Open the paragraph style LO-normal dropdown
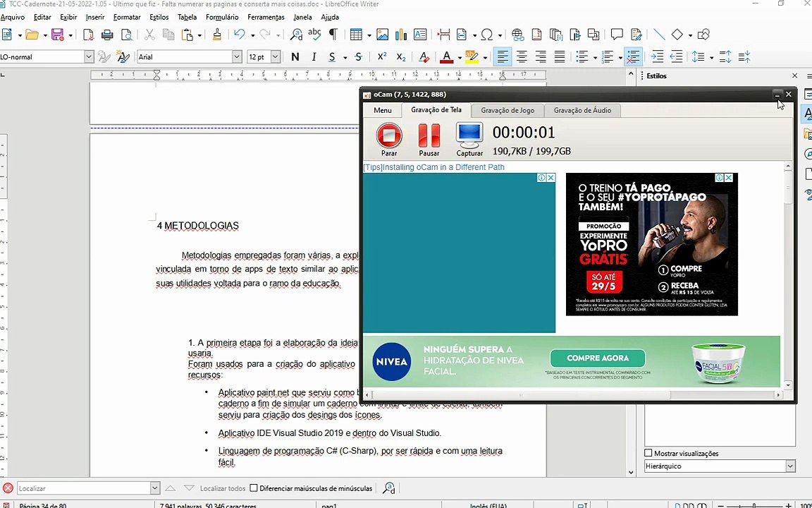 [89, 57]
